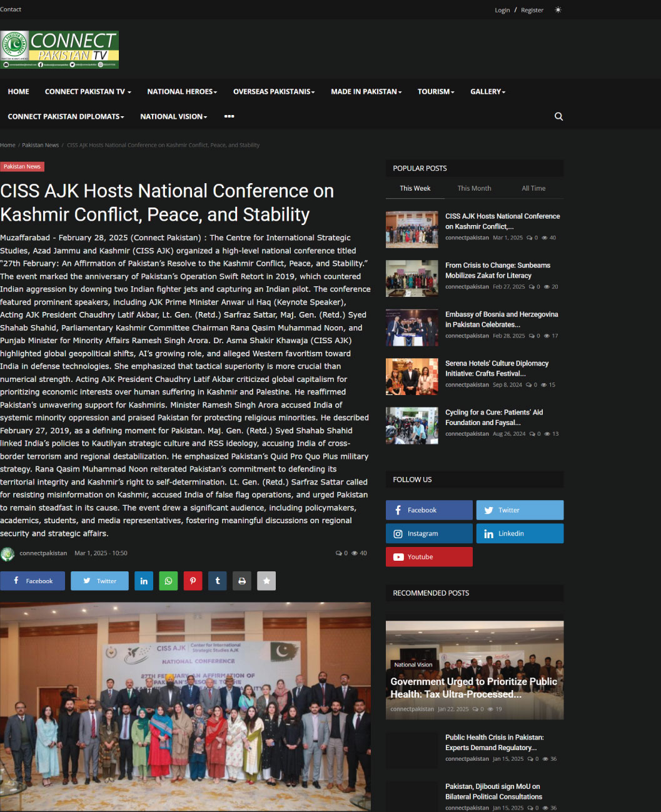Viewport: 661px width, 812px height.
Task: Open popular post CISS AJK Hosts National Conference
Action: (x=502, y=221)
